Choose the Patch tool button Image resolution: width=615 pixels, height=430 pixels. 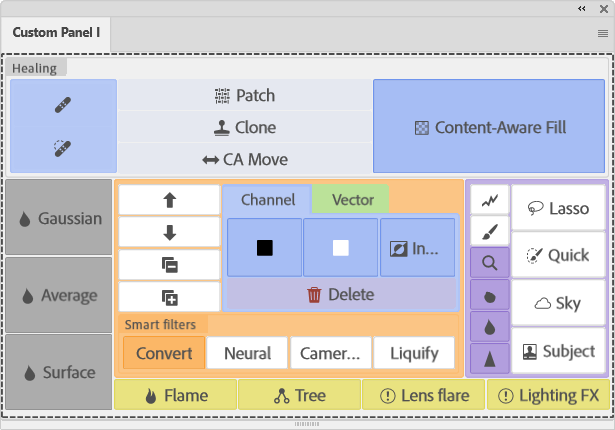pos(245,95)
